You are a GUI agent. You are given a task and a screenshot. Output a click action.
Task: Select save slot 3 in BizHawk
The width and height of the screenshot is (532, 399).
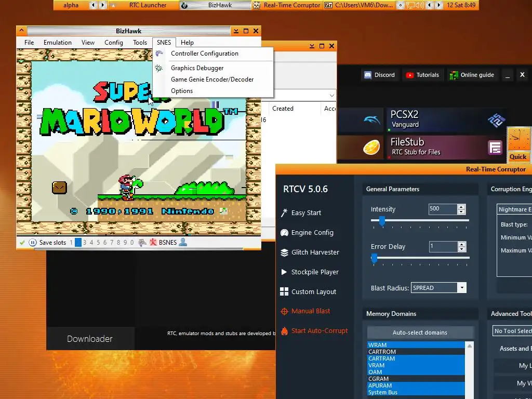click(x=85, y=243)
